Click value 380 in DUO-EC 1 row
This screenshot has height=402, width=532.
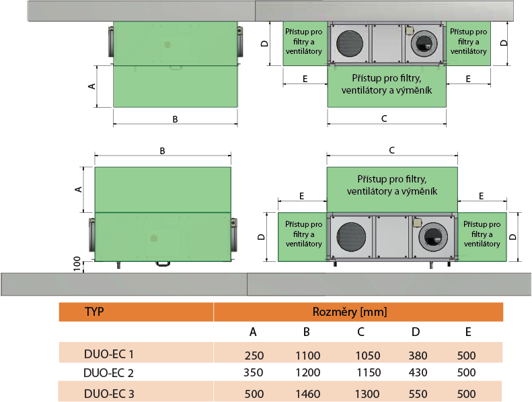click(418, 356)
